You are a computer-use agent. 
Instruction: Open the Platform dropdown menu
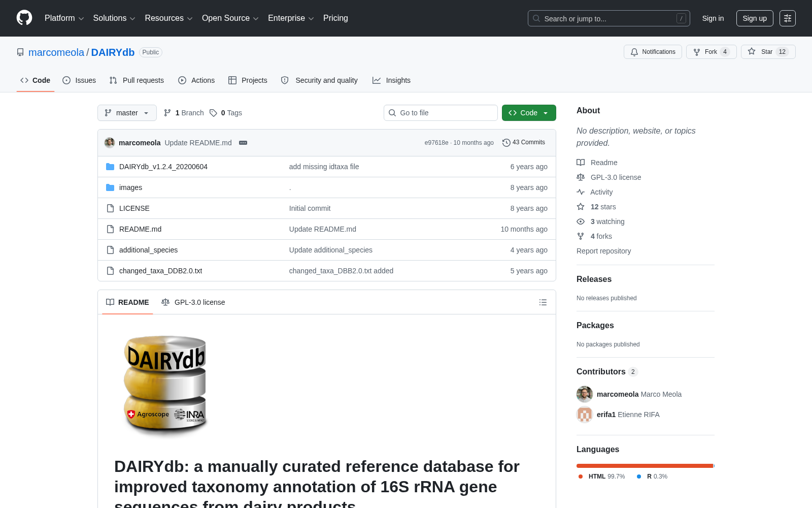tap(64, 18)
